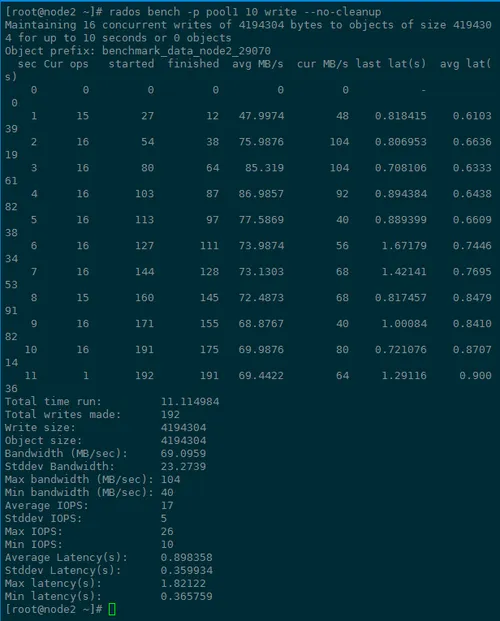Image resolution: width=500 pixels, height=621 pixels.
Task: Click avg MB/s value 69.9876
Action: 261,349
